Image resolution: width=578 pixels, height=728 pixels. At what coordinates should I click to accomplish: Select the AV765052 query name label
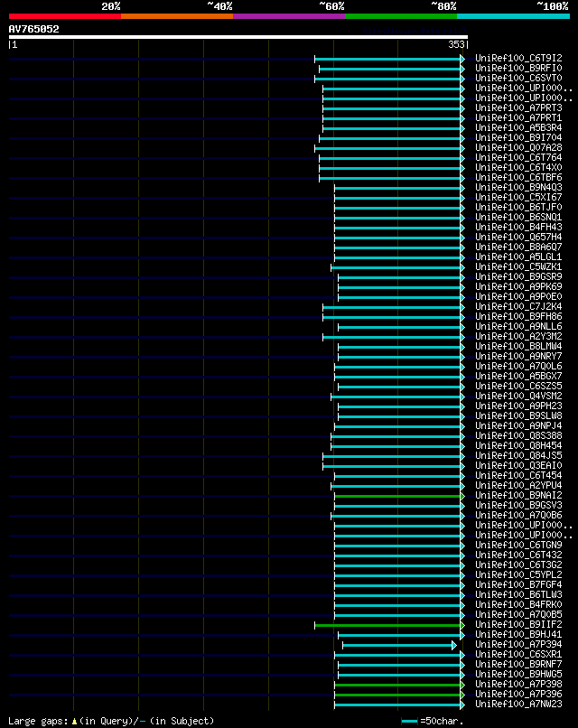[x=34, y=29]
